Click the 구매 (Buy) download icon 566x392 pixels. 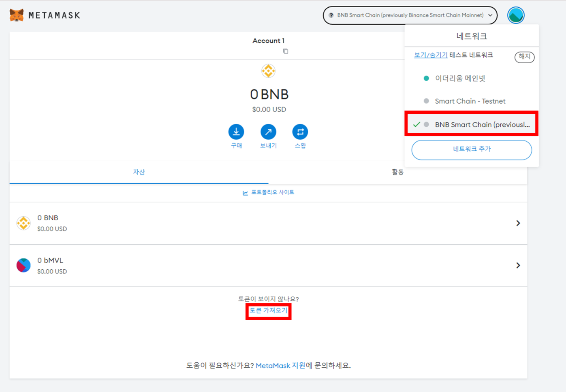236,132
